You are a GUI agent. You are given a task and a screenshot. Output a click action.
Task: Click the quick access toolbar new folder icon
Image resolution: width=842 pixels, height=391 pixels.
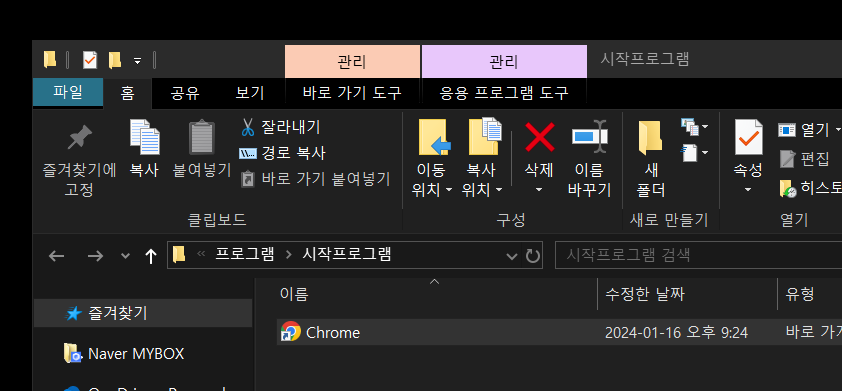(x=114, y=60)
